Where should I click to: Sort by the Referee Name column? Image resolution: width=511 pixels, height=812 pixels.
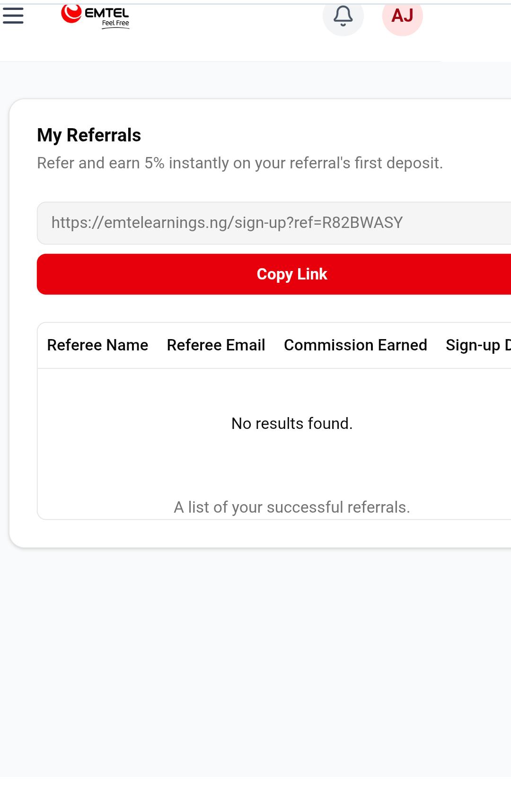pyautogui.click(x=97, y=345)
